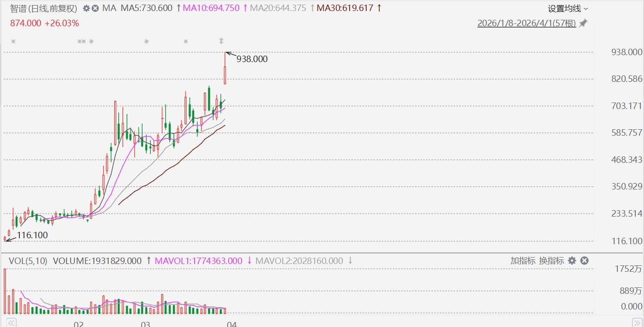Click the MA5:730.600 label
The width and height of the screenshot is (644, 327).
click(146, 8)
